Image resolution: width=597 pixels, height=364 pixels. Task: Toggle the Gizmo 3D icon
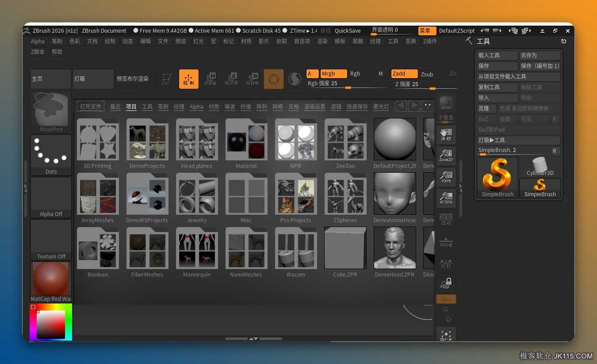pos(274,79)
